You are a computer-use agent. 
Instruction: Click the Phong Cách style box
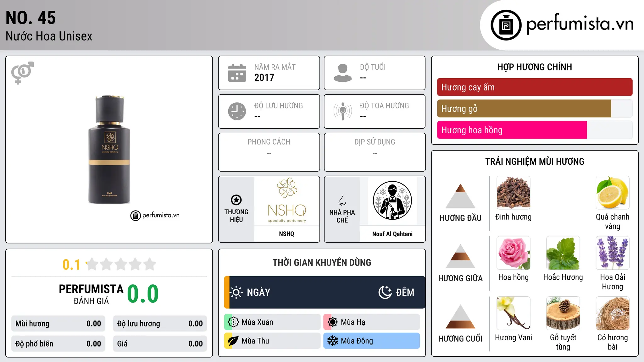click(269, 152)
